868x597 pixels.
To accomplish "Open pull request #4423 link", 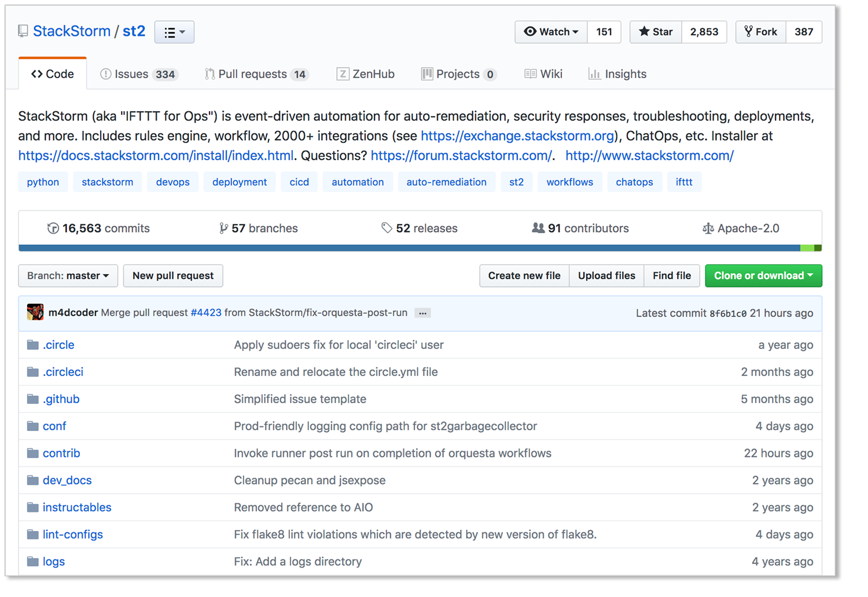I will pyautogui.click(x=206, y=312).
